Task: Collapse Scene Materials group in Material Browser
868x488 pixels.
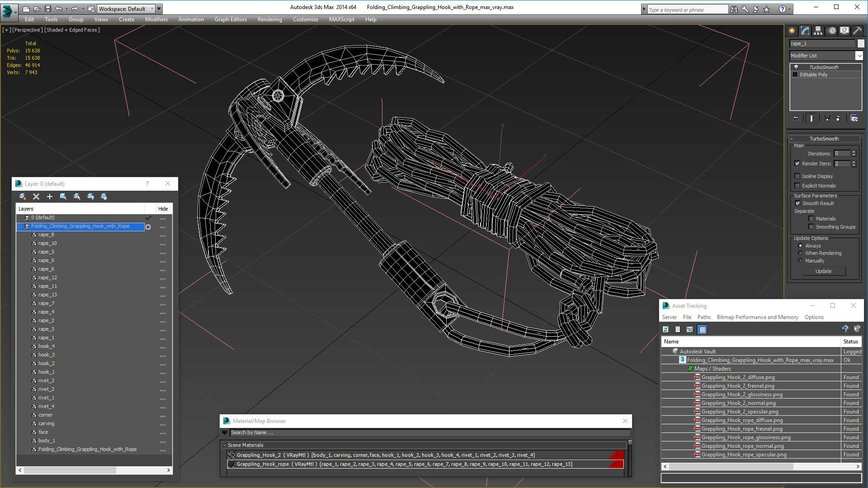Action: point(225,445)
